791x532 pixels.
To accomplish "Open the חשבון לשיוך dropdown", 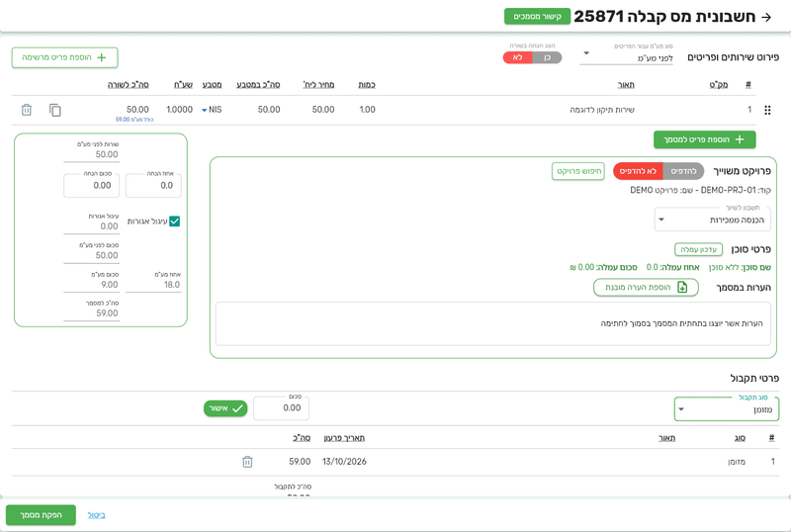I will pyautogui.click(x=712, y=220).
